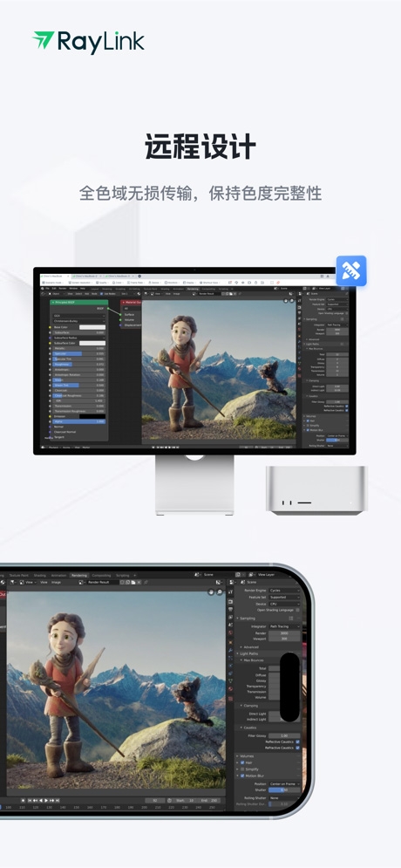Toggle the Hair checkbox on the monitor

click(308, 420)
